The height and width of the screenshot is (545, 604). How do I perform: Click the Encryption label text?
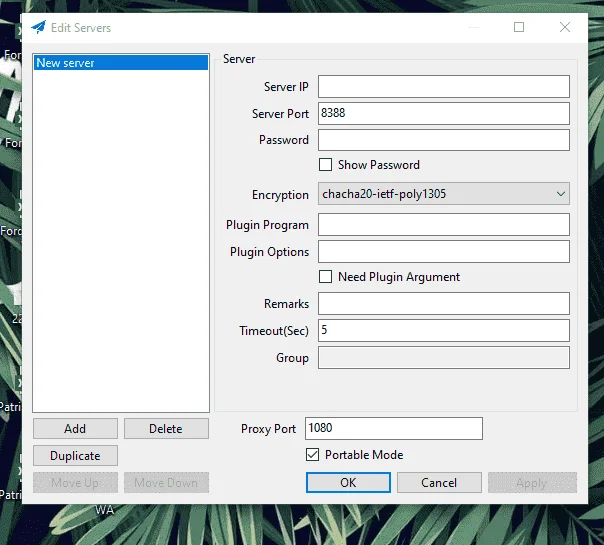tap(280, 195)
